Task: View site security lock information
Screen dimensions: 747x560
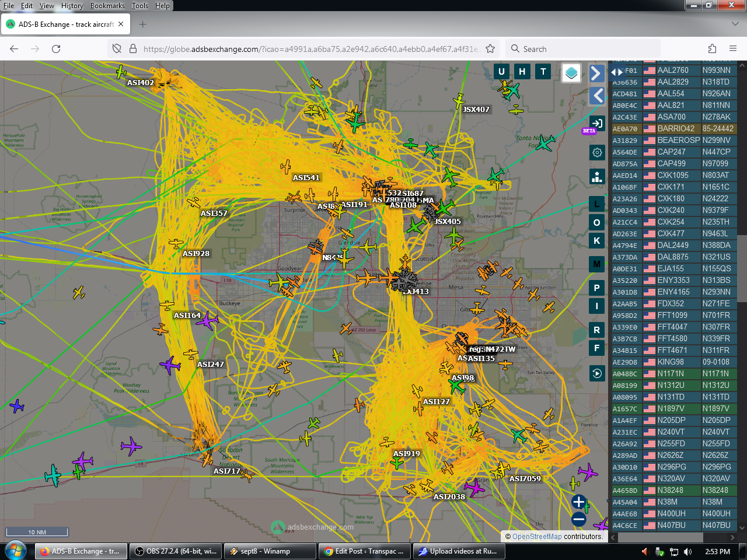Action: coord(132,49)
